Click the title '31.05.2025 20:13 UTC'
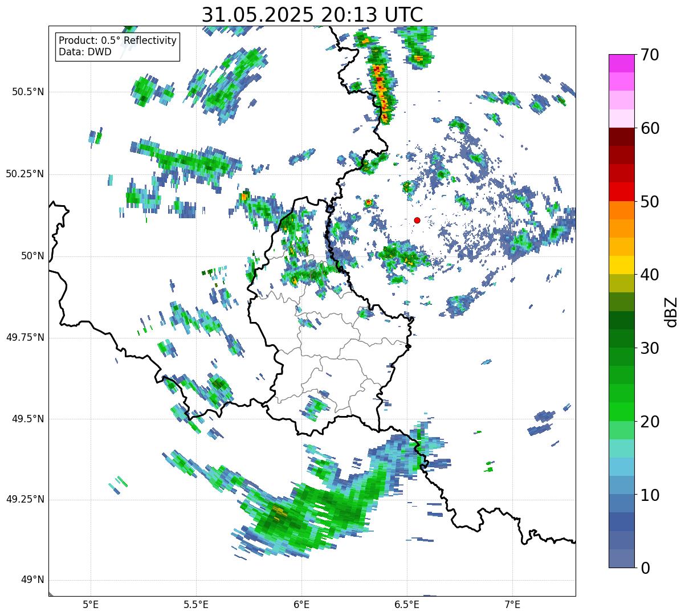 pos(312,14)
